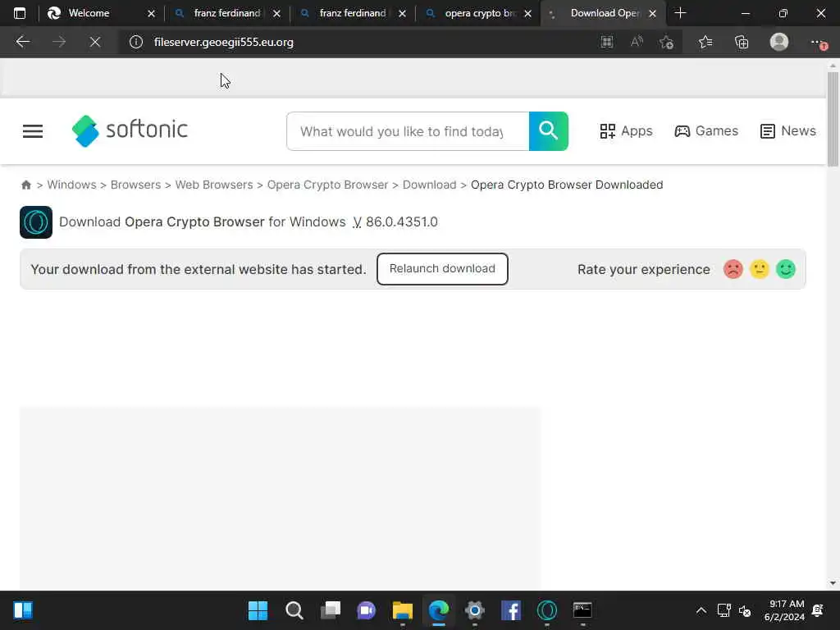Follow the Browsers breadcrumb link
840x630 pixels.
point(135,185)
